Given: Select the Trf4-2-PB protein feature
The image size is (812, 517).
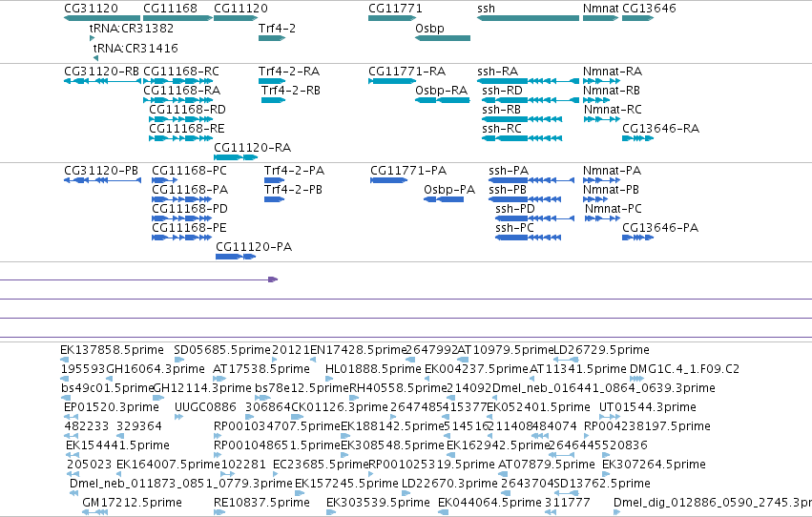Looking at the screenshot, I should [x=274, y=199].
